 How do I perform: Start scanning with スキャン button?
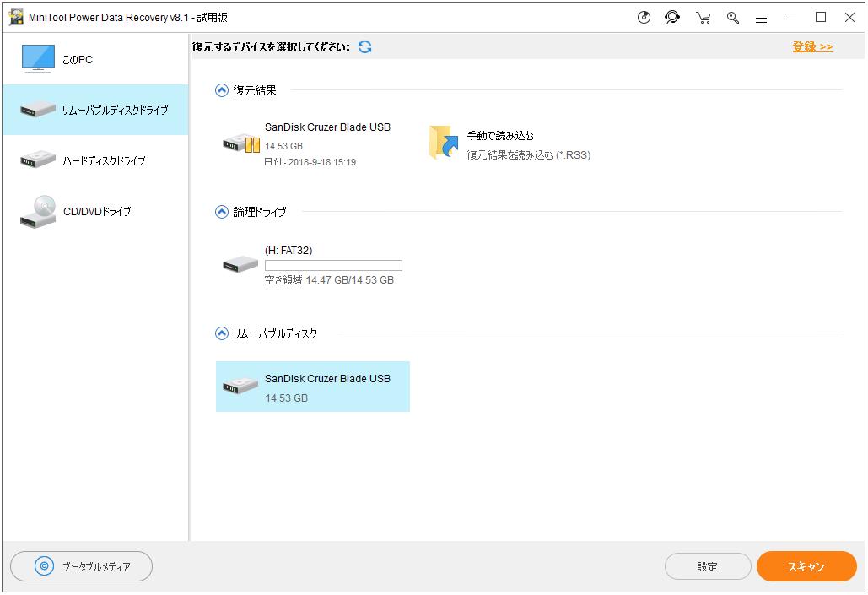point(806,566)
